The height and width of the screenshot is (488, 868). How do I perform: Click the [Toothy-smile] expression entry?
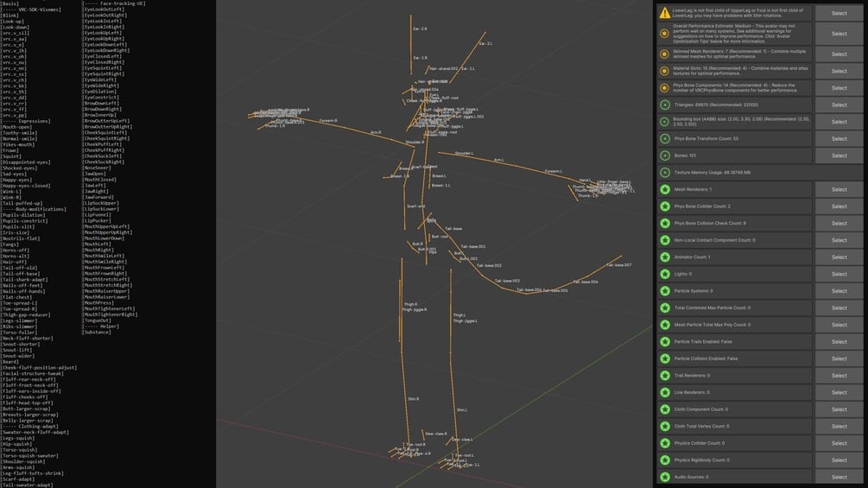19,133
